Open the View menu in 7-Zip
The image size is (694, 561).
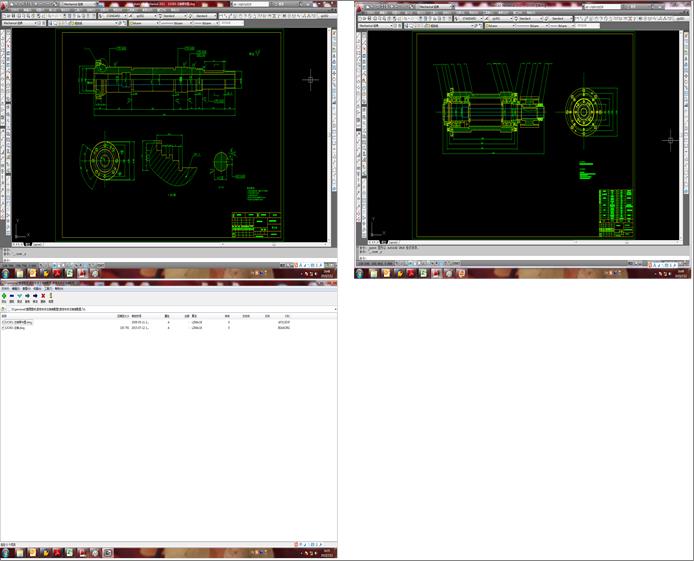27,288
